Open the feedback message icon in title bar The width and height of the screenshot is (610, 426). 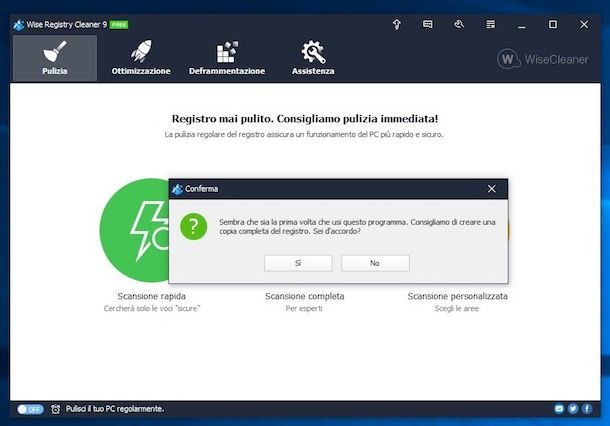(x=428, y=25)
